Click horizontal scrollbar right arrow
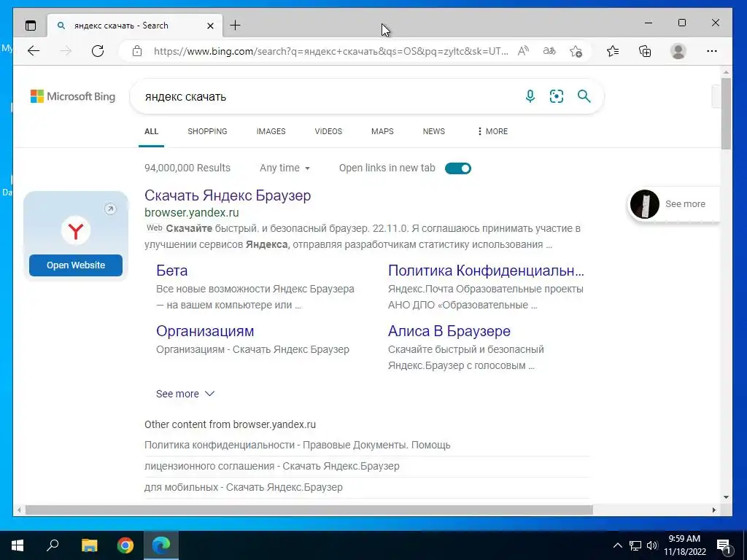747x560 pixels. point(713,510)
